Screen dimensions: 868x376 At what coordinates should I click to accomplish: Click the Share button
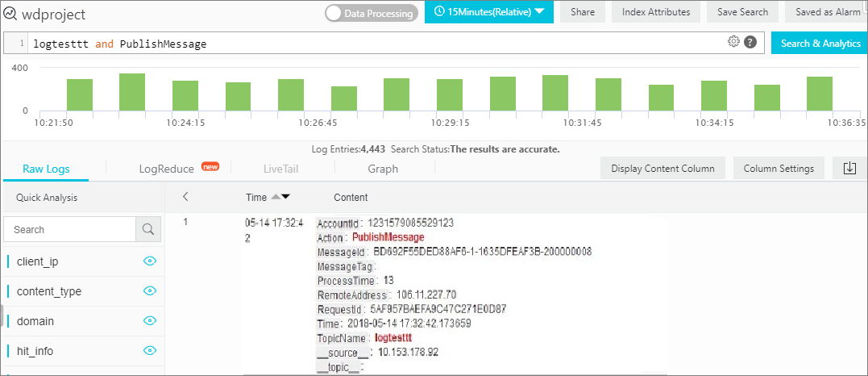pyautogui.click(x=583, y=11)
